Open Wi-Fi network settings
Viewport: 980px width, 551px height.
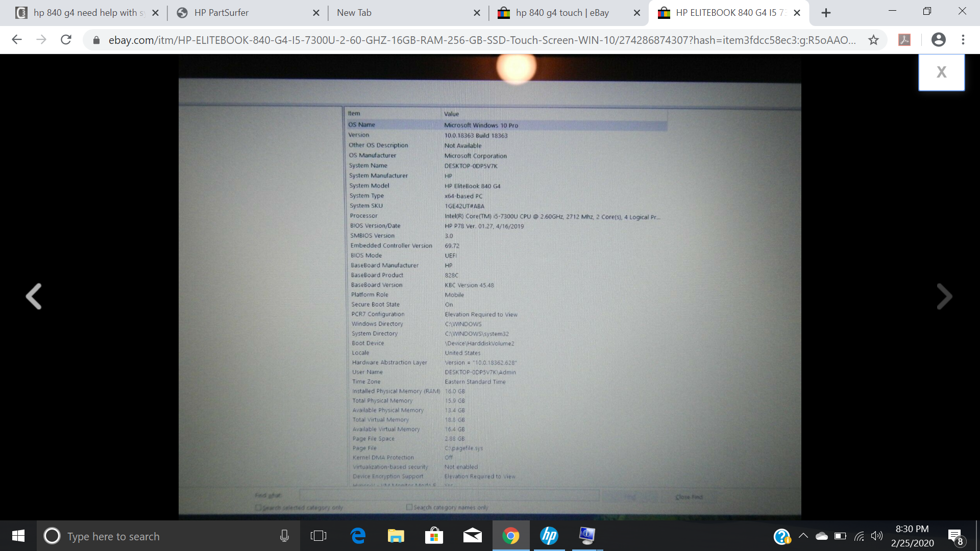click(x=859, y=536)
